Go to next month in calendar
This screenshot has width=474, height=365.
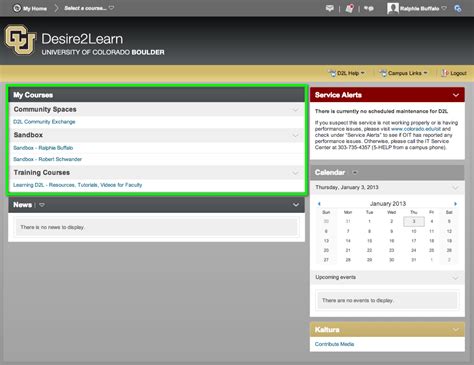click(455, 204)
